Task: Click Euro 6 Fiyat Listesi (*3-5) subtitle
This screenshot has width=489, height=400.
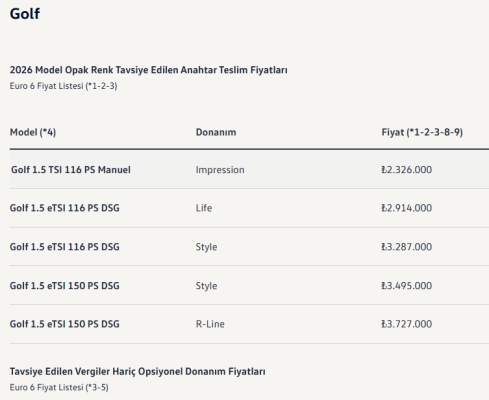Action: tap(59, 387)
